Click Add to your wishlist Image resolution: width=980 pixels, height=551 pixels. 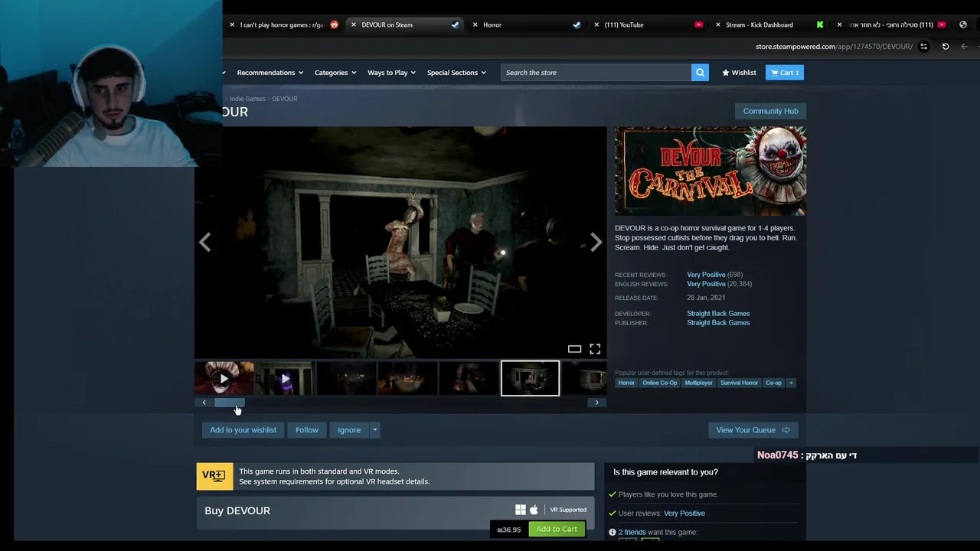point(243,430)
